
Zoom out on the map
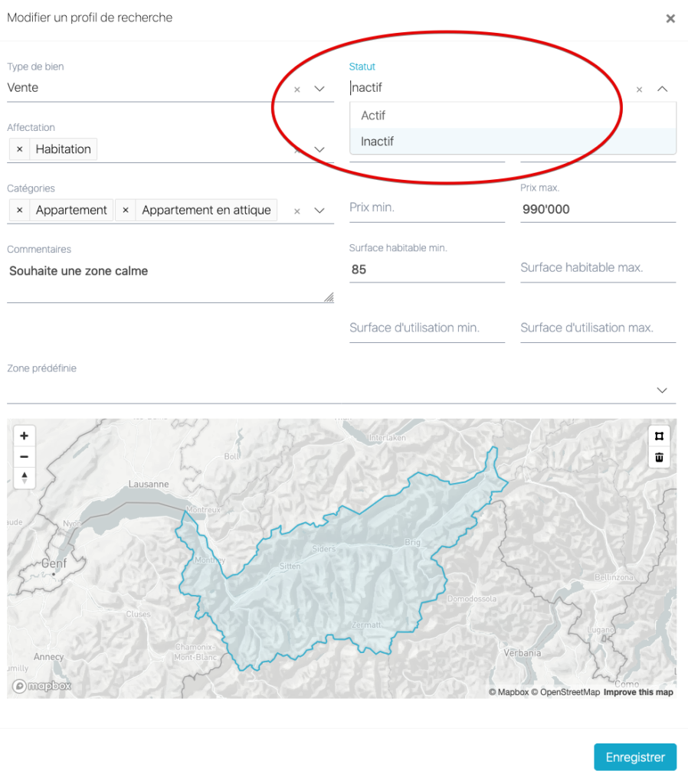[x=25, y=457]
